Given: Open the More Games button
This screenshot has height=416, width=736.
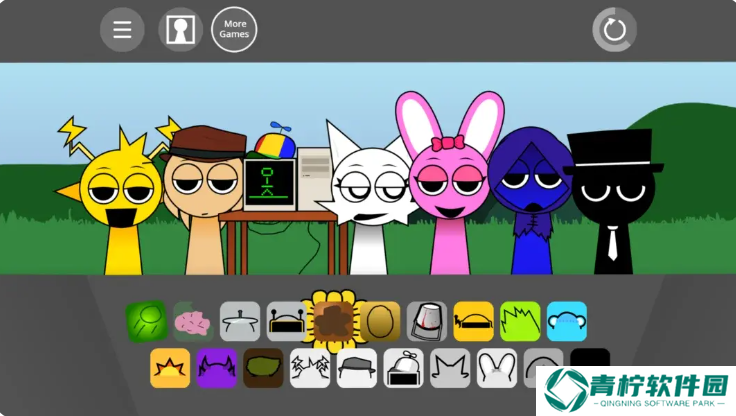Looking at the screenshot, I should point(234,30).
